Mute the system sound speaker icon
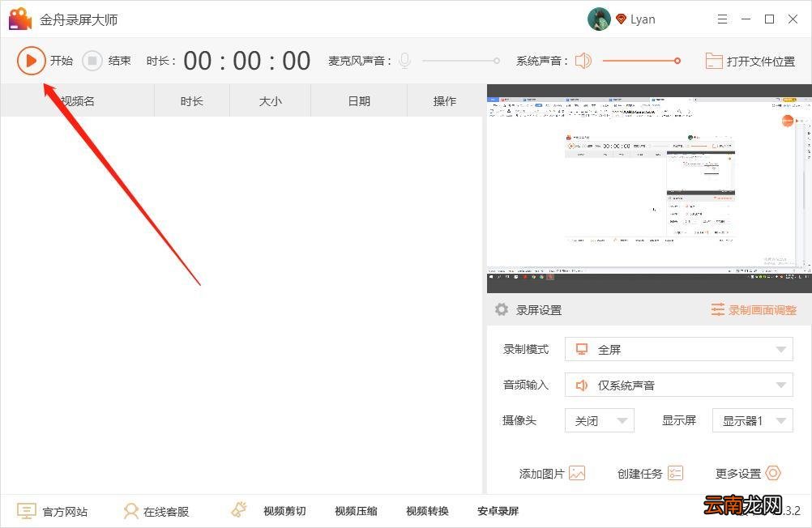812x528 pixels. coord(583,61)
